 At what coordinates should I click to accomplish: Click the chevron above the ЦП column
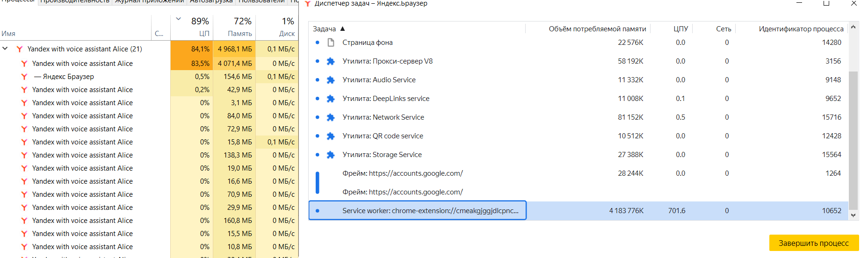click(x=179, y=19)
